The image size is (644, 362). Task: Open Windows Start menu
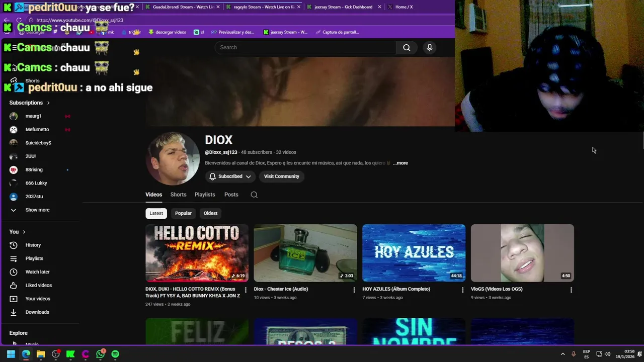click(x=11, y=354)
